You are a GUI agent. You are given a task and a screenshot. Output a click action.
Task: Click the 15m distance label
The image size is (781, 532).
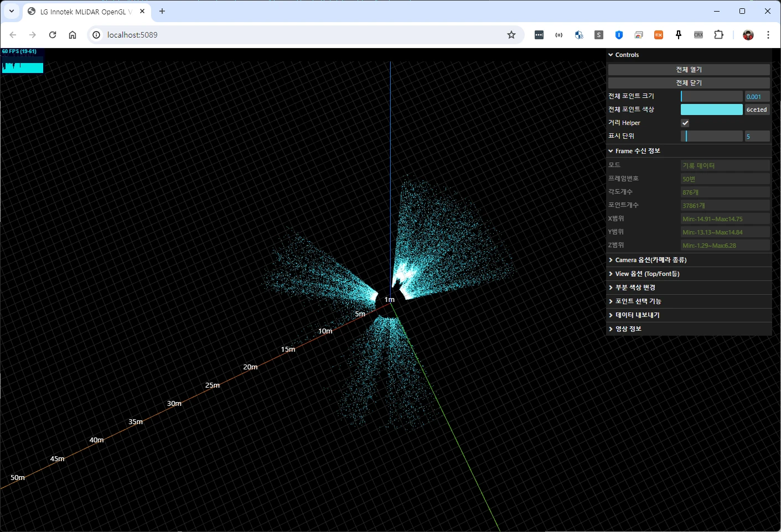288,349
